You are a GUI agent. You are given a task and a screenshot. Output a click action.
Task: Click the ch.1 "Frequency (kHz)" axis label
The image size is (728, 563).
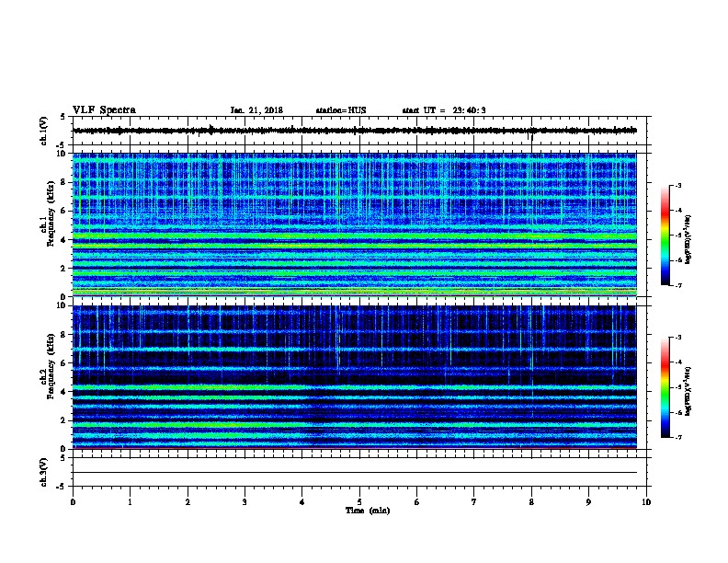tap(51, 213)
